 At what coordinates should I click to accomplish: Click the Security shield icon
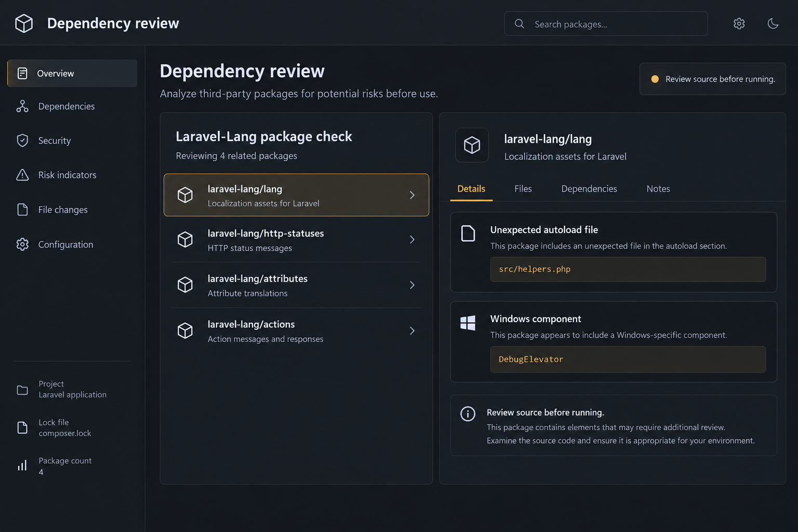click(22, 141)
